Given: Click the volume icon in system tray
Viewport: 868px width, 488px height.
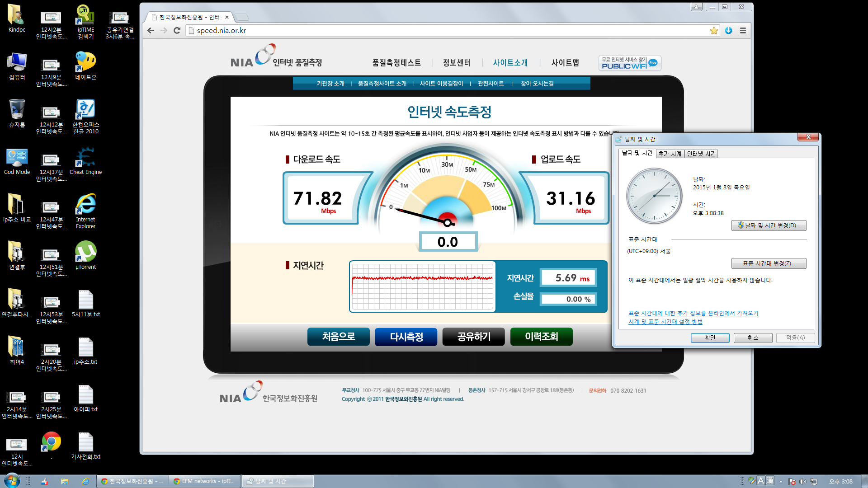Looking at the screenshot, I should tap(802, 482).
